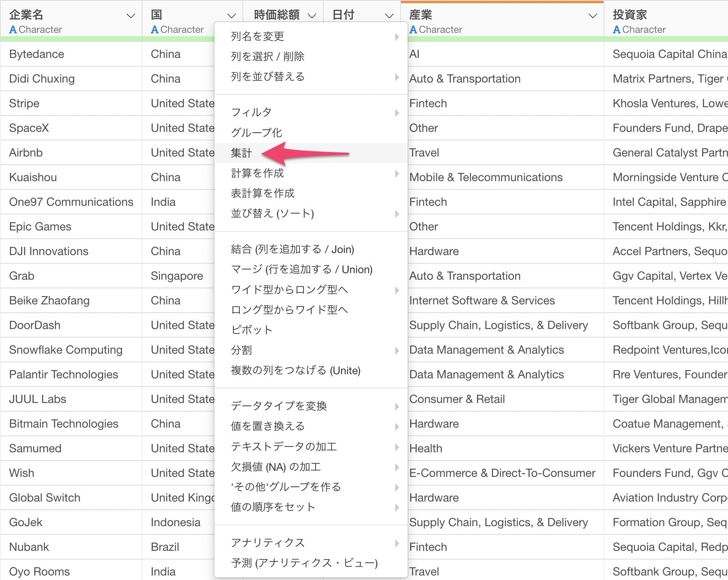Image resolution: width=728 pixels, height=580 pixels.
Task: Click the 企業名 column header title
Action: [x=26, y=15]
